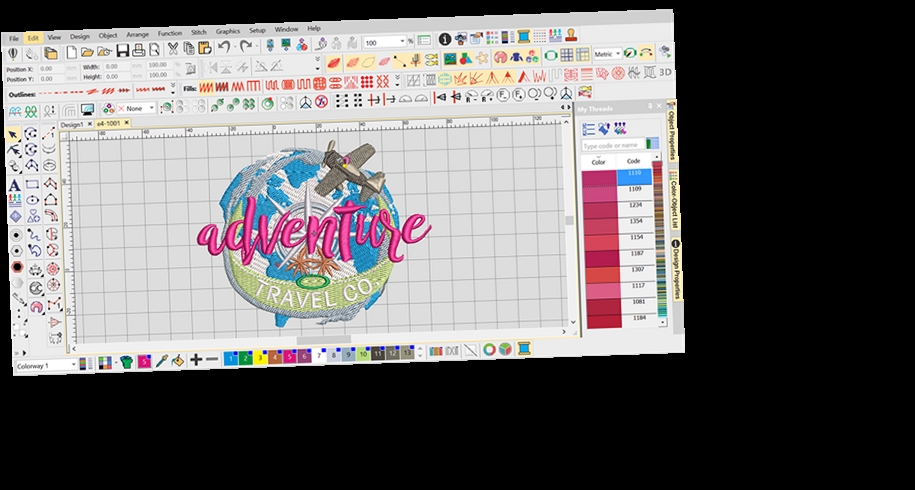Image resolution: width=915 pixels, height=490 pixels.
Task: Open the File menu
Action: pyautogui.click(x=14, y=38)
